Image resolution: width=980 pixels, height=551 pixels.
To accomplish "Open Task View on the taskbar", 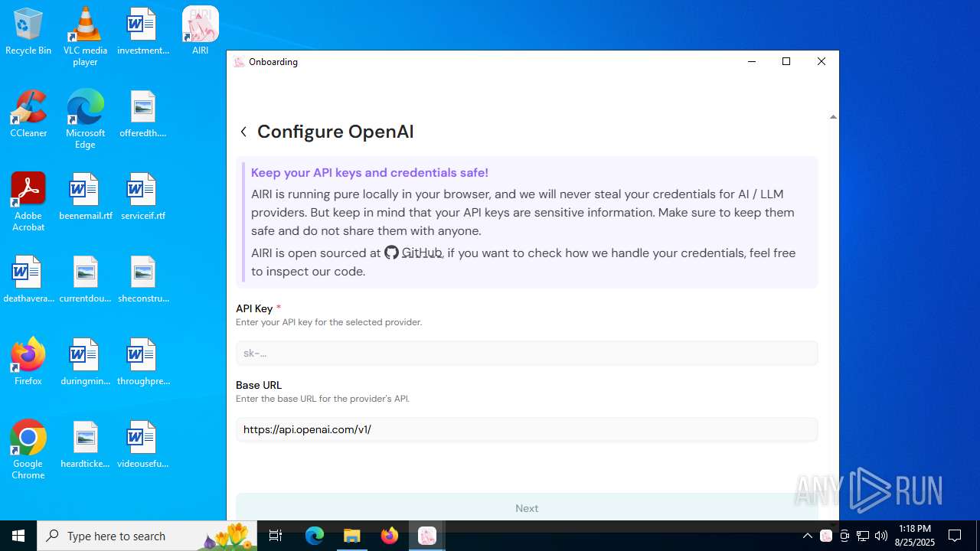I will (276, 536).
